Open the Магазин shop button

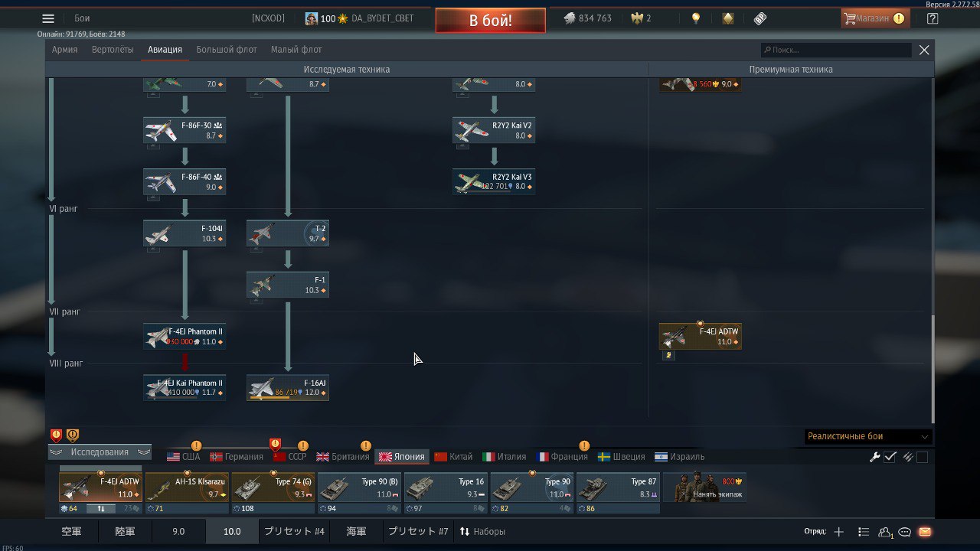click(875, 18)
